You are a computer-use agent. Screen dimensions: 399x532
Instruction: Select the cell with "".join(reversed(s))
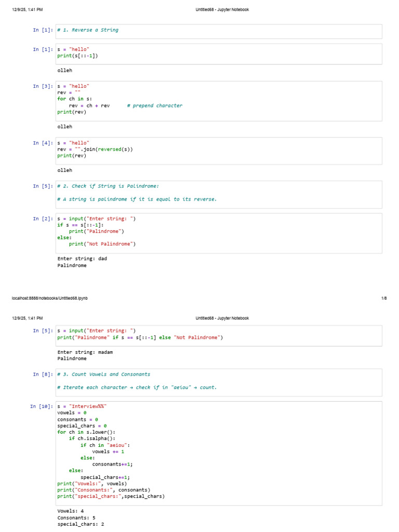point(219,151)
